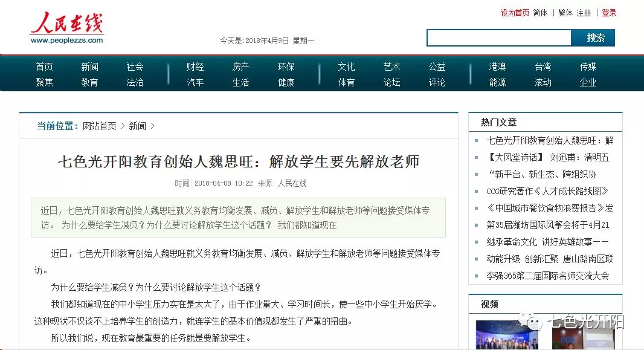Open 能源 navigation item

point(497,82)
